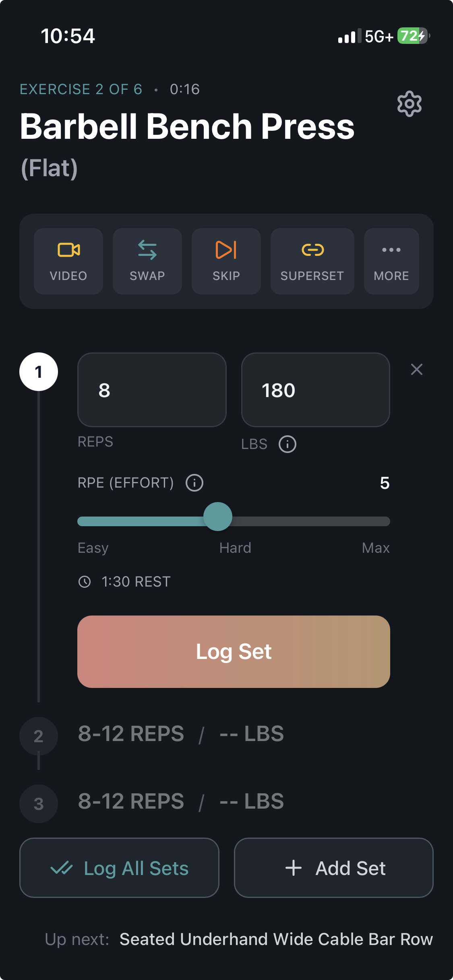Open the More options icon
Screen dimensions: 453x980
391,260
